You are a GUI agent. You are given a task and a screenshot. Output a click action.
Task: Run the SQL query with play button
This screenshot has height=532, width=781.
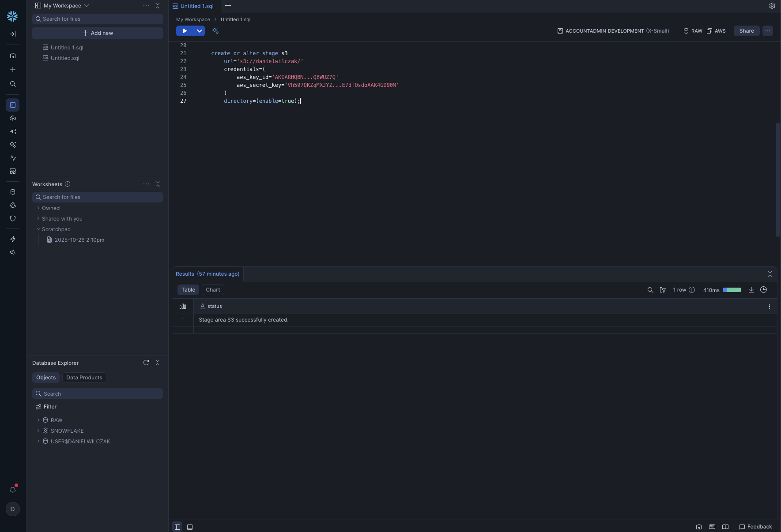tap(185, 31)
